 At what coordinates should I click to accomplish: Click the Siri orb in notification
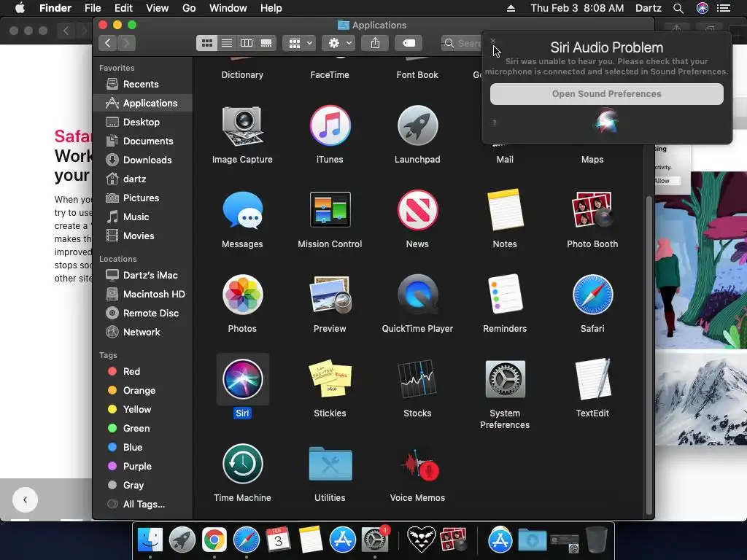(x=606, y=122)
